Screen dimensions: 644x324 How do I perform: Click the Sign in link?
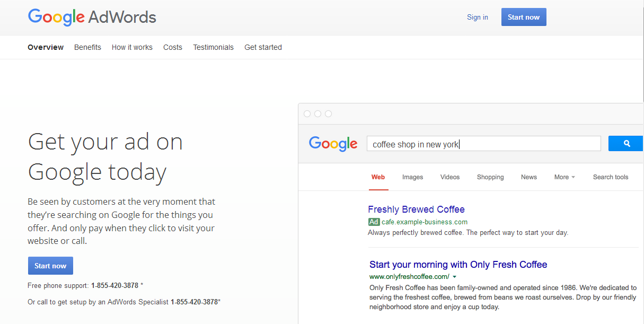(478, 17)
